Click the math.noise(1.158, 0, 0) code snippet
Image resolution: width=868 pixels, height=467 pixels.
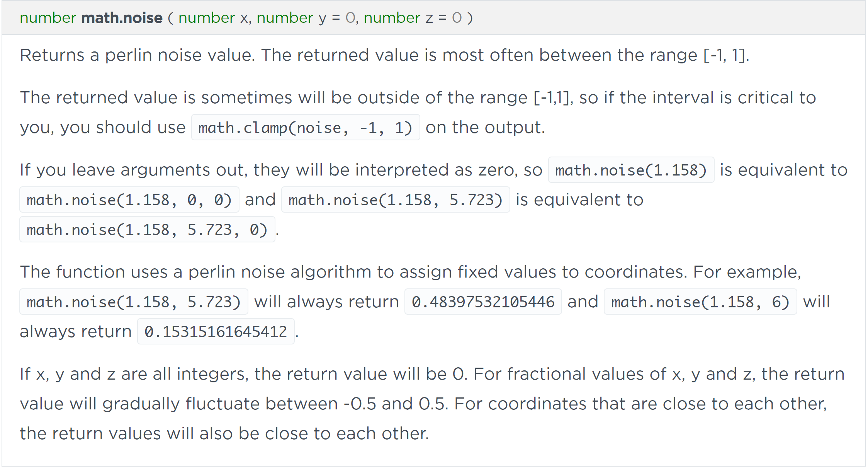click(129, 200)
